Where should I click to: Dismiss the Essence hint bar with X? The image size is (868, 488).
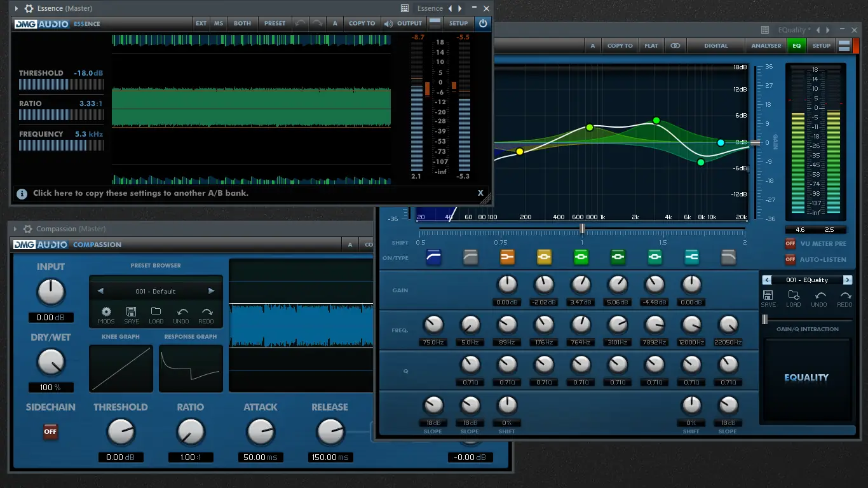pos(480,193)
